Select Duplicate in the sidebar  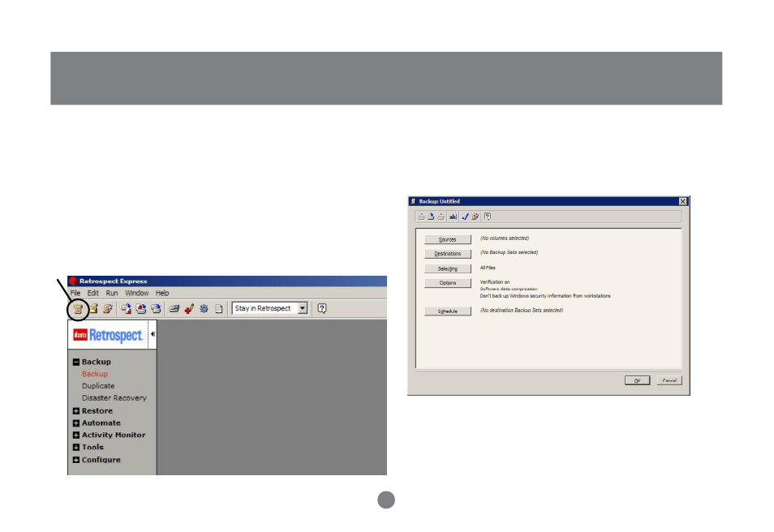click(98, 386)
